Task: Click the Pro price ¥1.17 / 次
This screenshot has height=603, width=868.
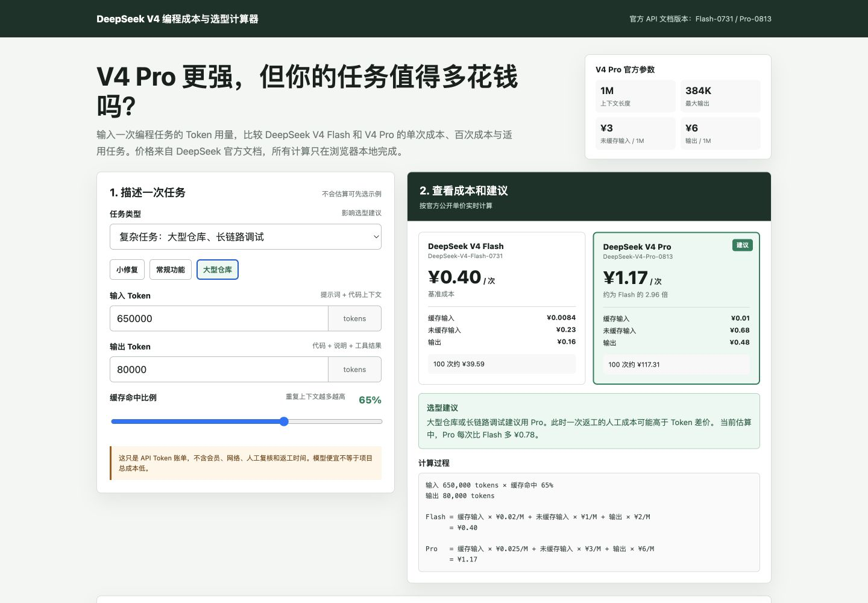Action: click(x=632, y=278)
